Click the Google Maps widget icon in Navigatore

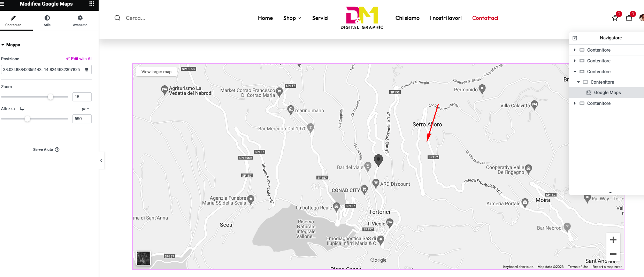[589, 93]
